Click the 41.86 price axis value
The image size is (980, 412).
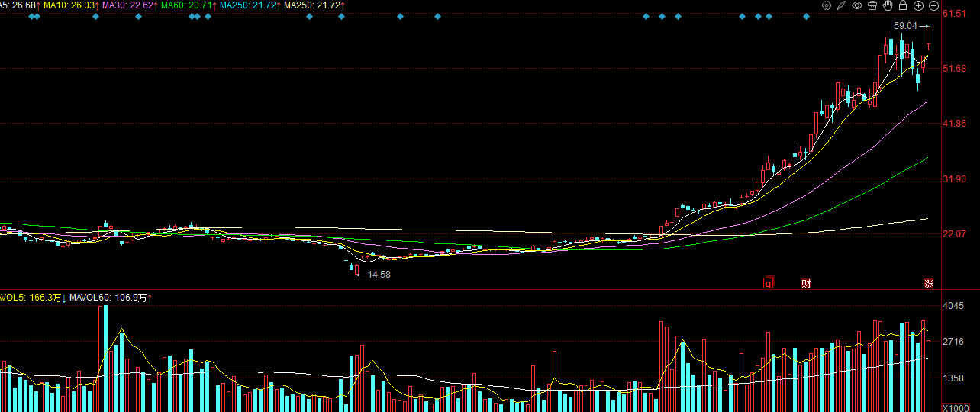(x=955, y=124)
